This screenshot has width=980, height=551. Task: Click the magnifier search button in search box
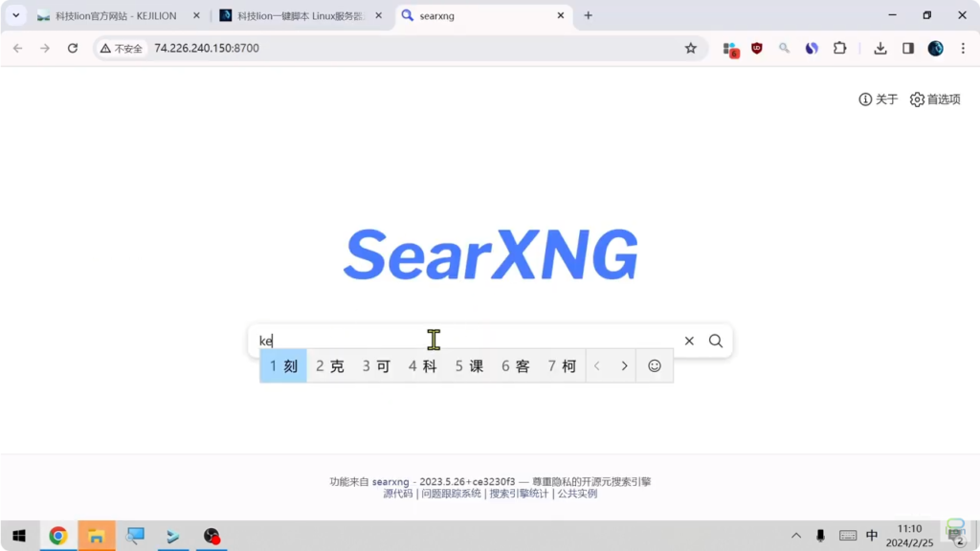tap(715, 341)
